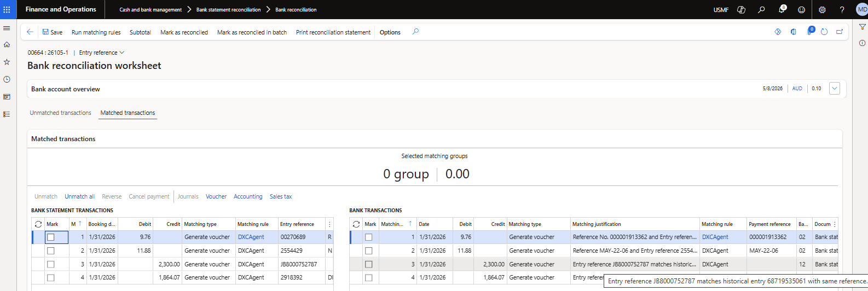The image size is (868, 291).
Task: Switch to the Unmatched transactions tab
Action: (x=60, y=113)
